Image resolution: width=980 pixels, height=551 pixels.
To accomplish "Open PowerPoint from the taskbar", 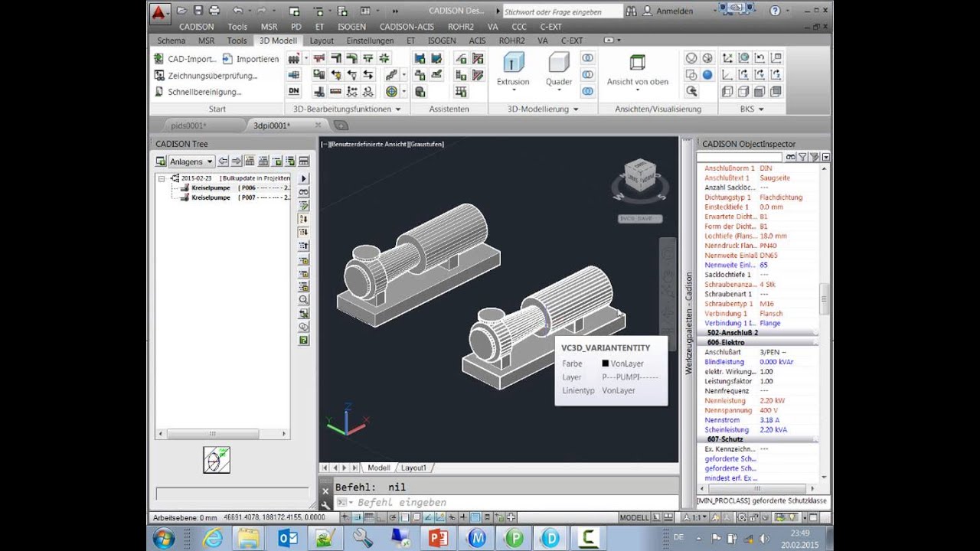I will (x=439, y=538).
